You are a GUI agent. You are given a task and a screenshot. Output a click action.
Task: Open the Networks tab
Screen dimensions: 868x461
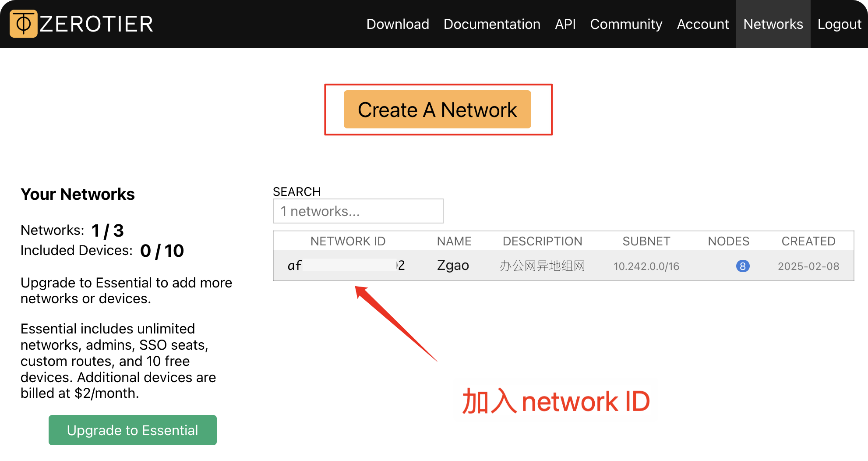pyautogui.click(x=773, y=24)
